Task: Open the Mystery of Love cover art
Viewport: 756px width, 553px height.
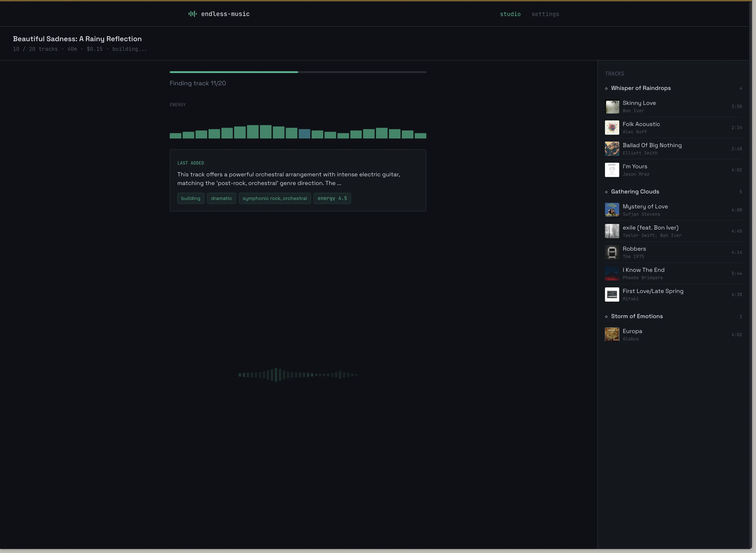Action: click(x=612, y=210)
